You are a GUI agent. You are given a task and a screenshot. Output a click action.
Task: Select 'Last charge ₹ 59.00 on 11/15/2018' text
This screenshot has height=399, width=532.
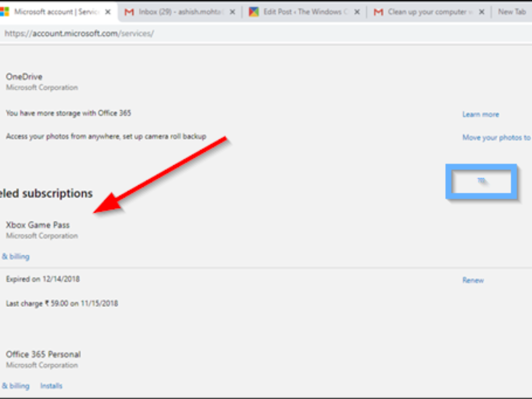click(62, 304)
